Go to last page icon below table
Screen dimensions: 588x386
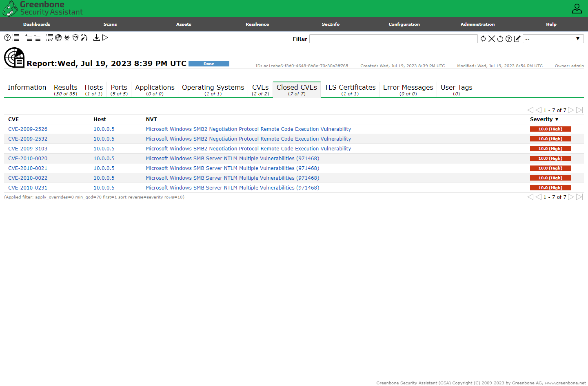(579, 197)
